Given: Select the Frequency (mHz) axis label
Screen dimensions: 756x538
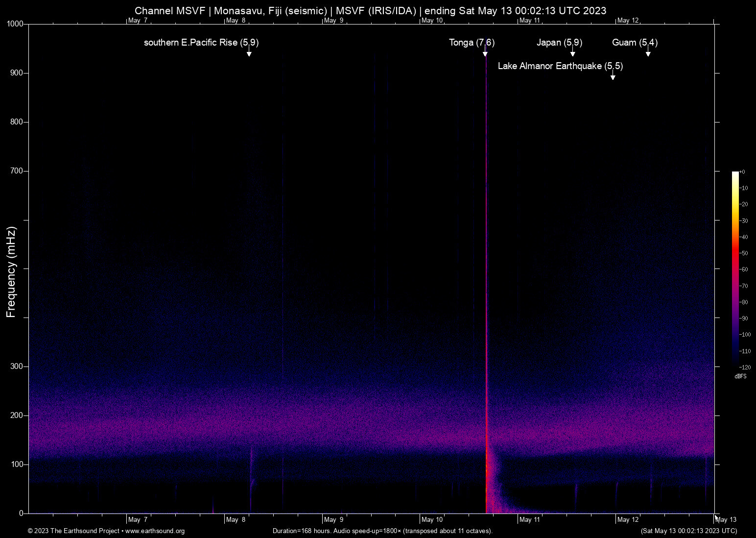Looking at the screenshot, I should click(11, 272).
